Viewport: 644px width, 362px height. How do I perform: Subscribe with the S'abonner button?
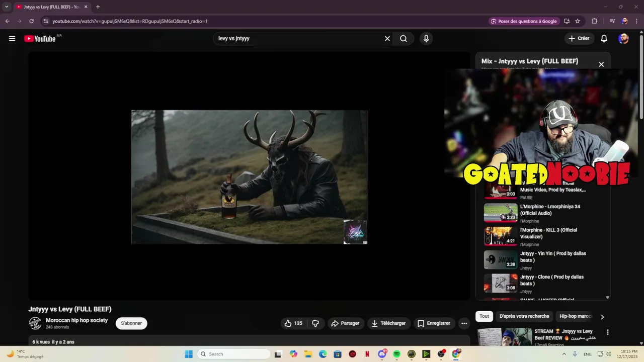[x=131, y=323]
